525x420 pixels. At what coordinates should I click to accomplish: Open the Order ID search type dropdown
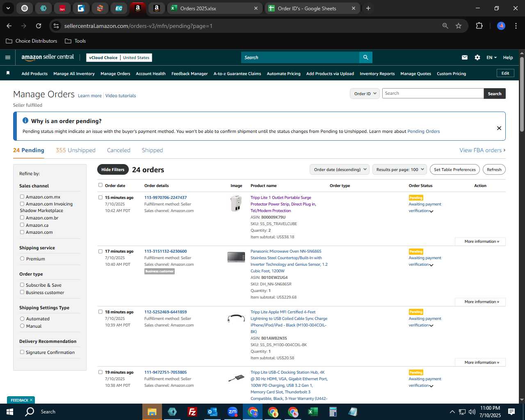[x=365, y=94]
